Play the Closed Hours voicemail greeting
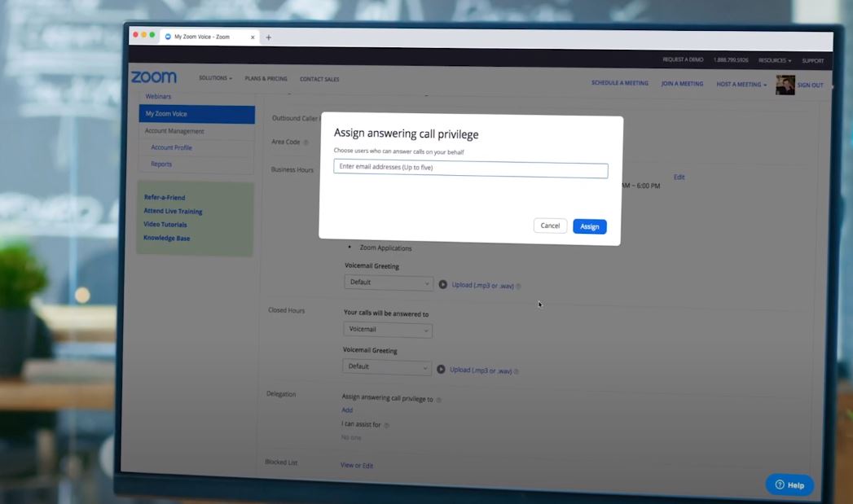853x504 pixels. pos(442,369)
